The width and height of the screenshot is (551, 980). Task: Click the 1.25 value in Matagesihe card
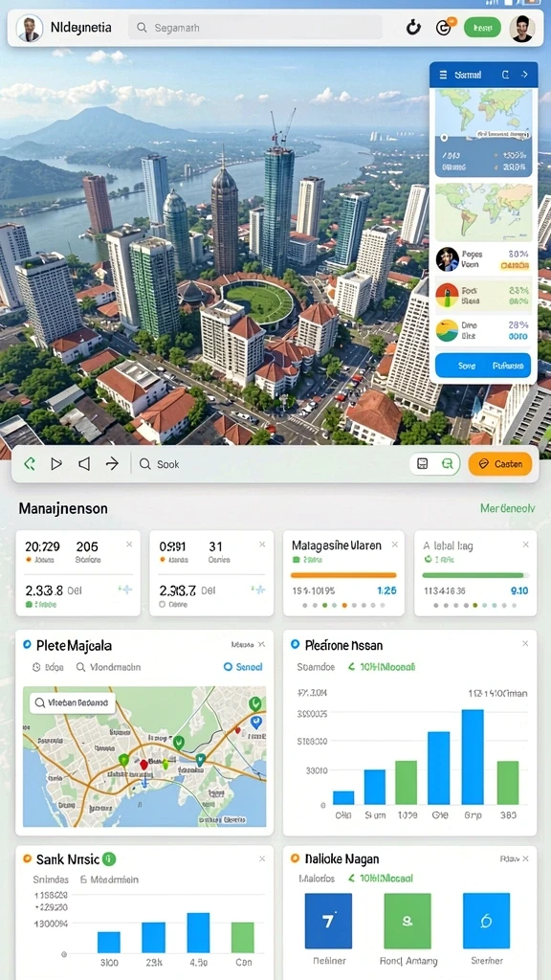(386, 590)
